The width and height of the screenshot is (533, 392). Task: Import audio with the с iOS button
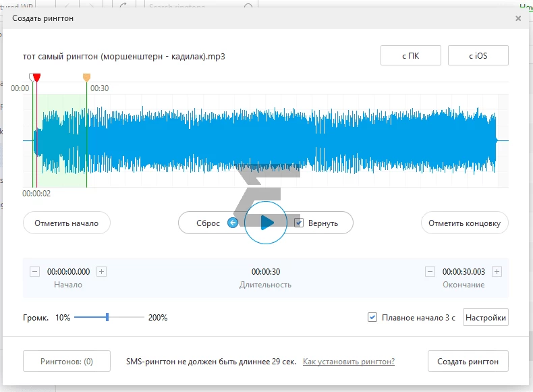tap(478, 55)
